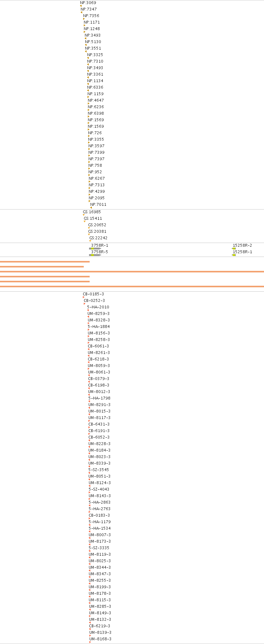This screenshot has height=644, width=264.
Task: Click the NP:7399 feature
Action: coord(96,152)
